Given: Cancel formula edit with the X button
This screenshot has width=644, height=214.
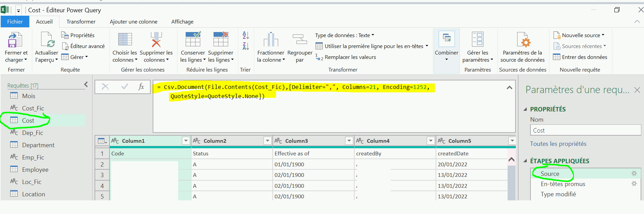Looking at the screenshot, I should (x=105, y=87).
